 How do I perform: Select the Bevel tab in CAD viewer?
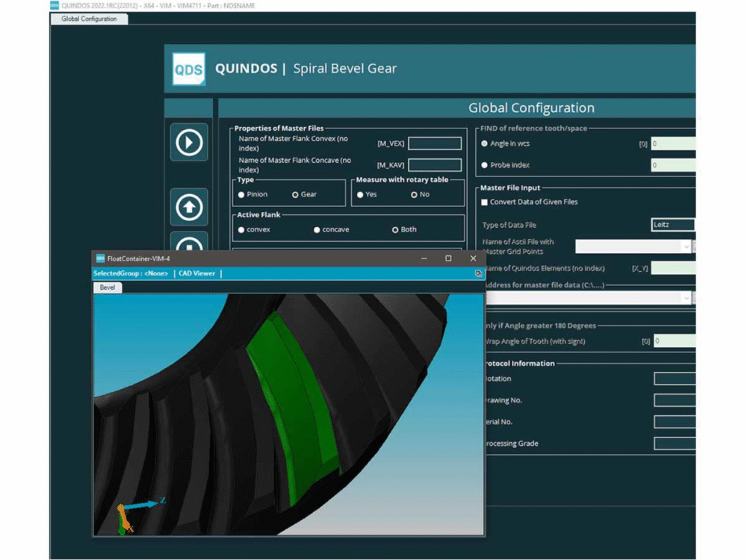[x=107, y=287]
